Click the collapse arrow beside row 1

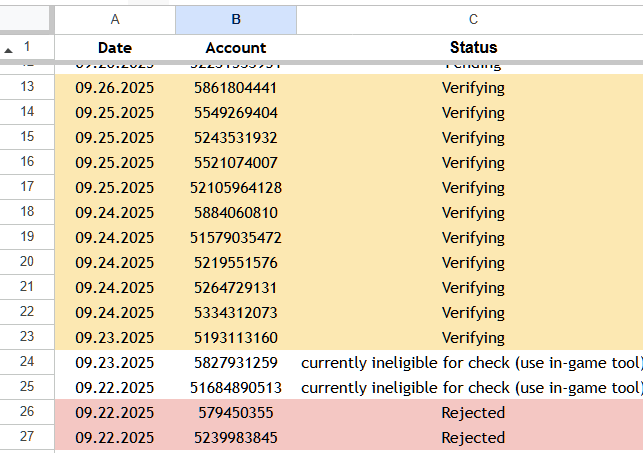pos(9,49)
